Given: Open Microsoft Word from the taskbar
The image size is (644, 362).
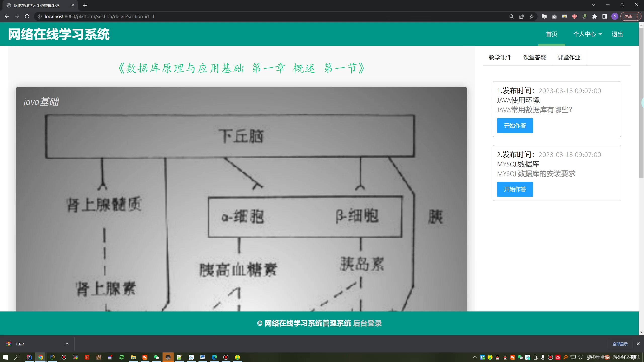Looking at the screenshot, I should pos(203,357).
